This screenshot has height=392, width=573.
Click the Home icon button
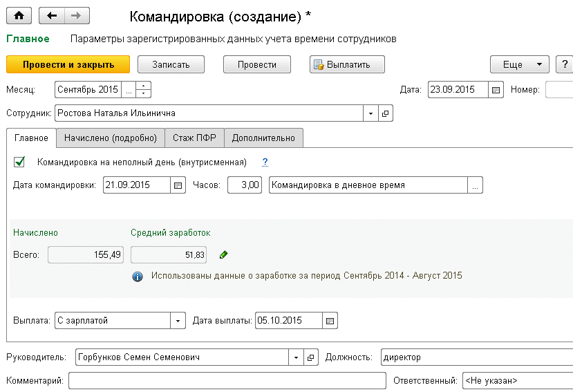(19, 15)
